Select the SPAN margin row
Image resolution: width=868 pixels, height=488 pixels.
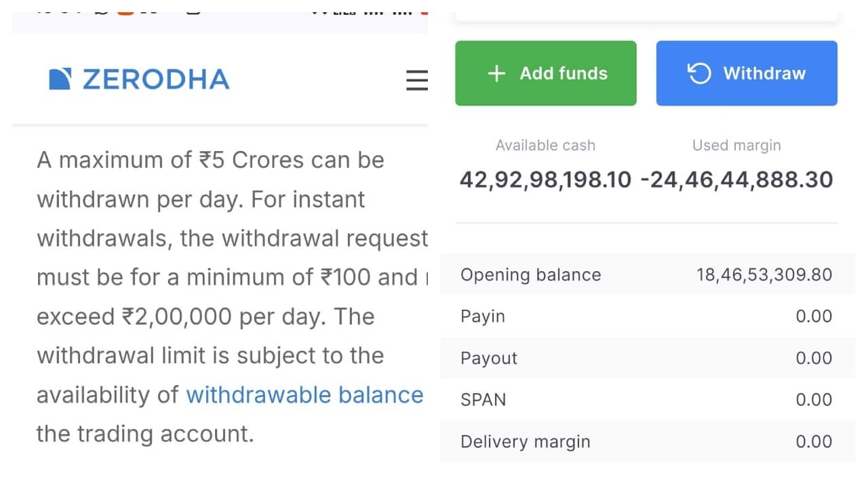644,400
